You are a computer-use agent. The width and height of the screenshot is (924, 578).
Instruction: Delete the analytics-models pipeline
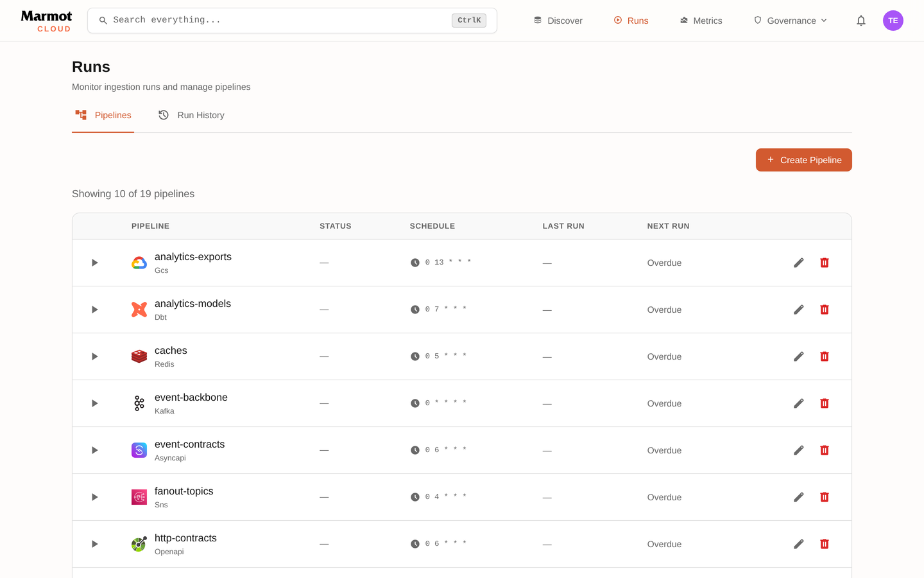pyautogui.click(x=825, y=310)
